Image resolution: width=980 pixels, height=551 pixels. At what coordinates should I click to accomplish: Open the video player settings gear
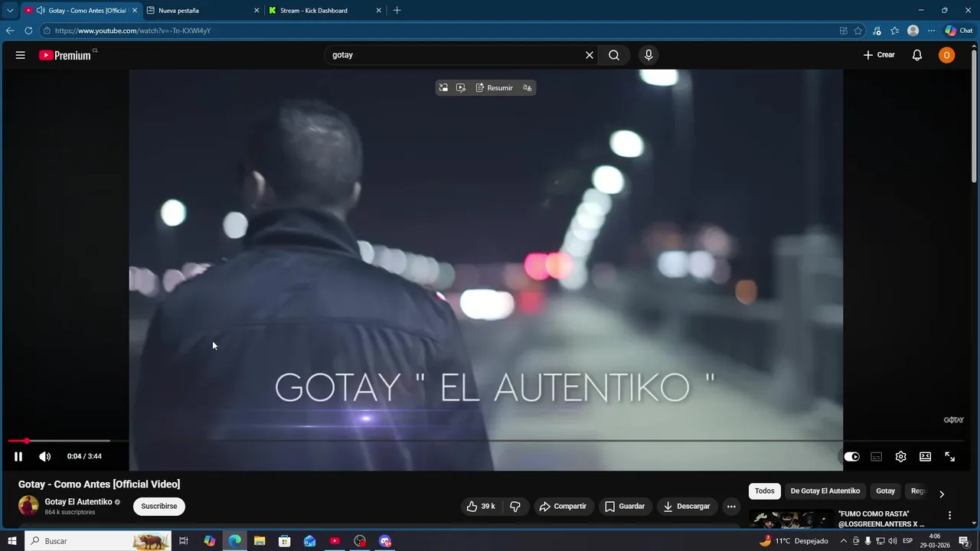pyautogui.click(x=900, y=457)
